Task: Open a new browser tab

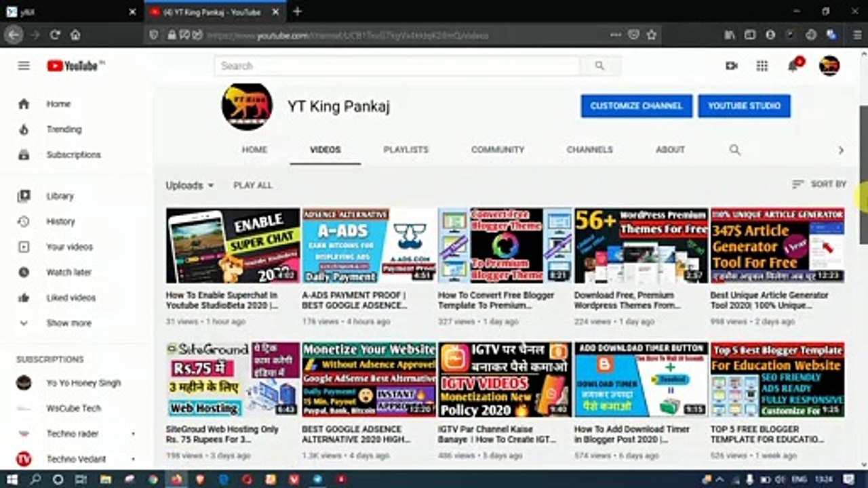Action: click(297, 12)
